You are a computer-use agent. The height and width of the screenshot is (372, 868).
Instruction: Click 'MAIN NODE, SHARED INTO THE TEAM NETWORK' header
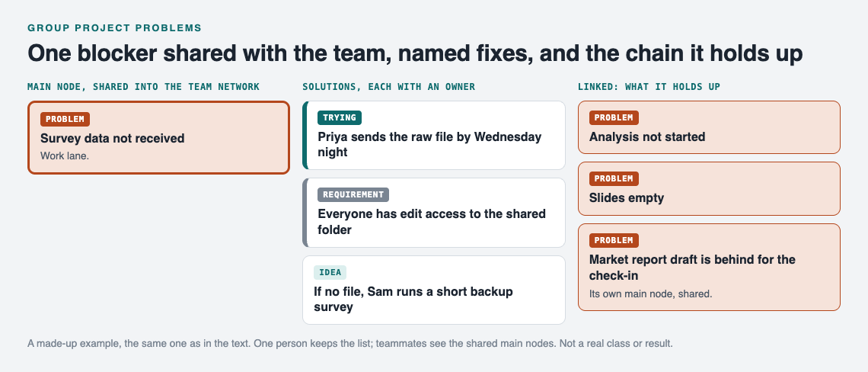tap(143, 86)
